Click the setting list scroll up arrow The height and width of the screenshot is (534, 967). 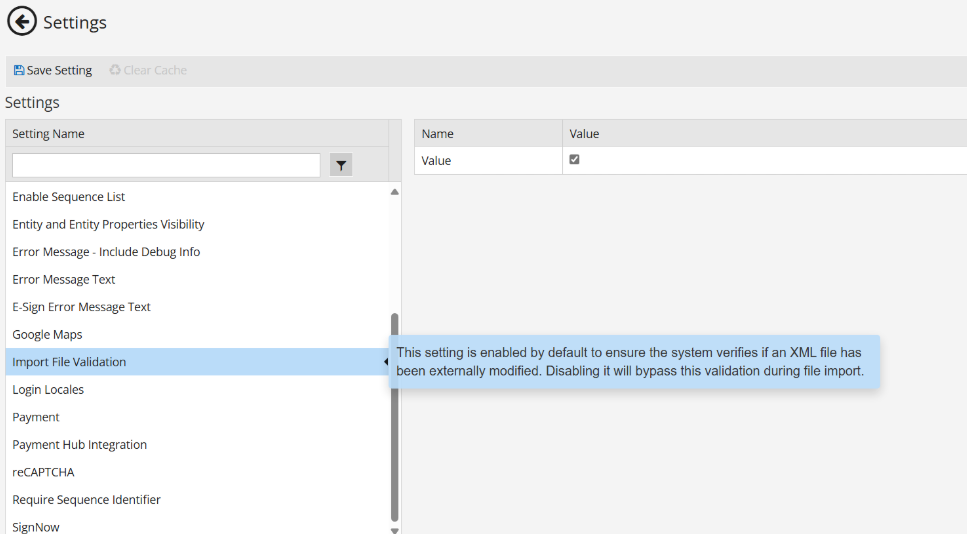tap(394, 191)
